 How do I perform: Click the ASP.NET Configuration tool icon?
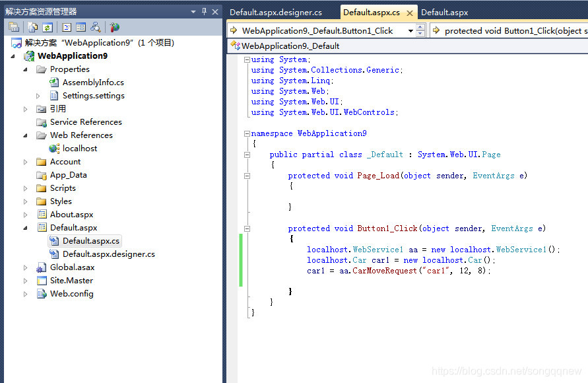tap(115, 27)
